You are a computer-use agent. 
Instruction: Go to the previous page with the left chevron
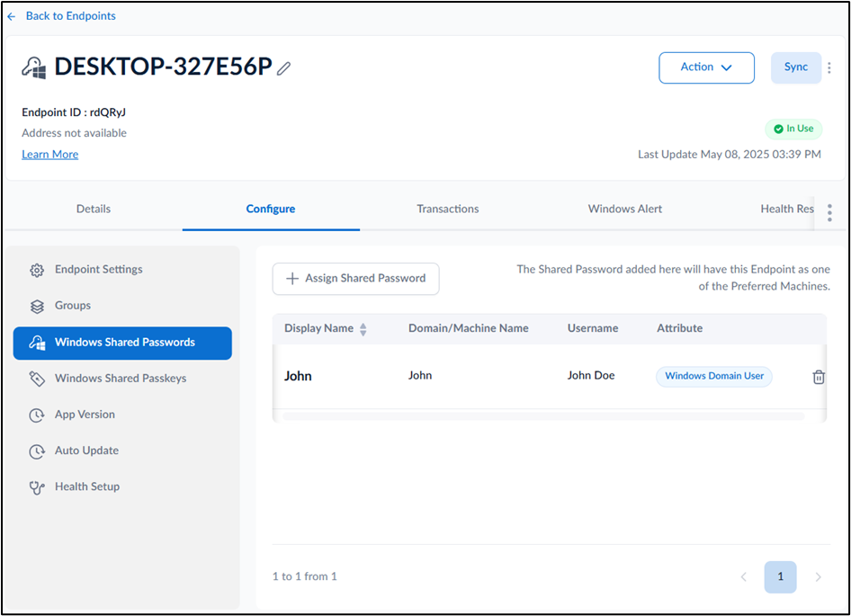click(744, 577)
